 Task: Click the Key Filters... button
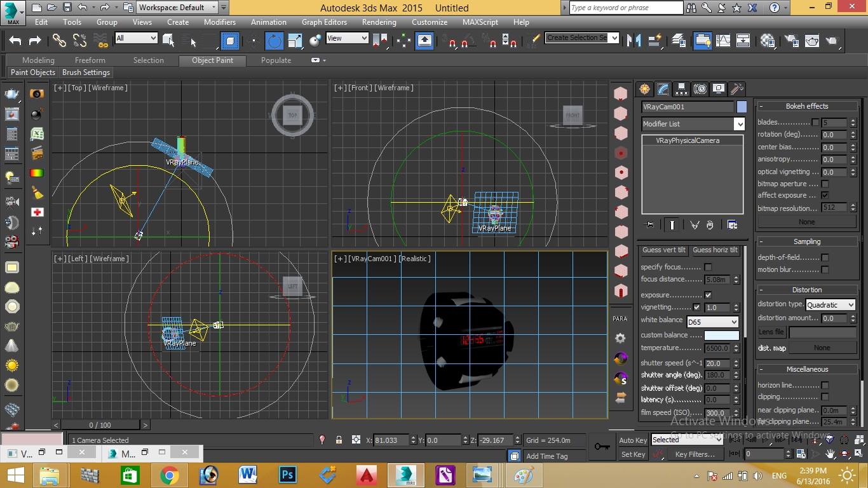[695, 454]
